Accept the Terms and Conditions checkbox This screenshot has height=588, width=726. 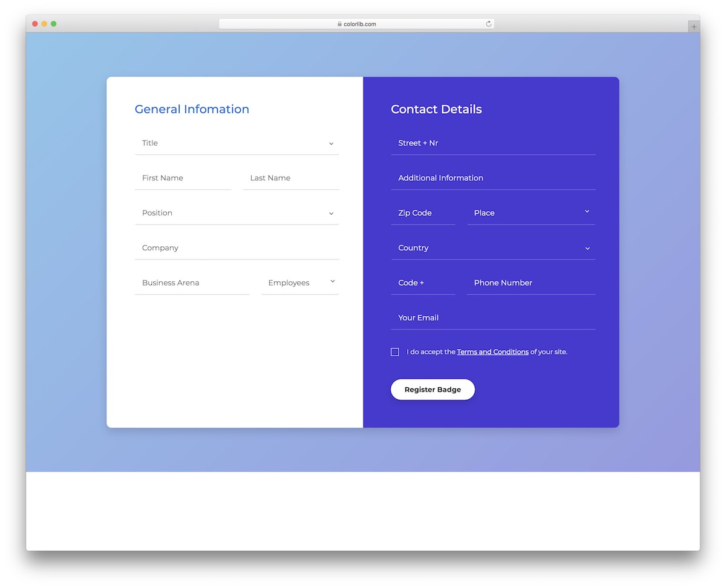coord(394,351)
